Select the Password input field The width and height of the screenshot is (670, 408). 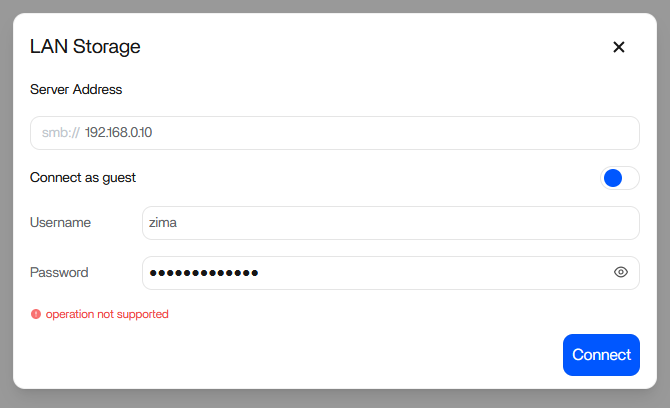pos(380,273)
